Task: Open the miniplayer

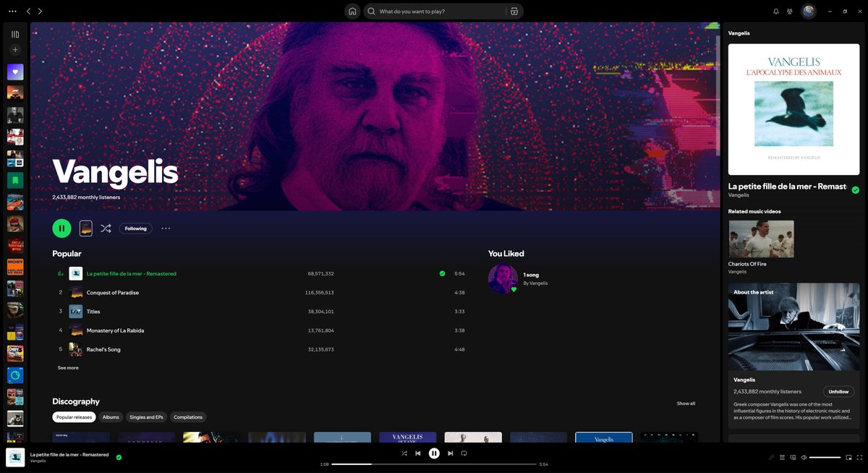Action: 848,457
